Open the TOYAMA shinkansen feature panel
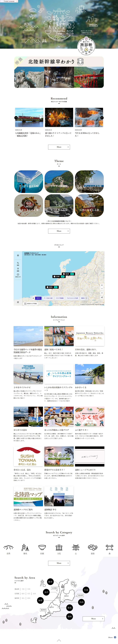The image size is (118, 644). [x=89, y=77]
